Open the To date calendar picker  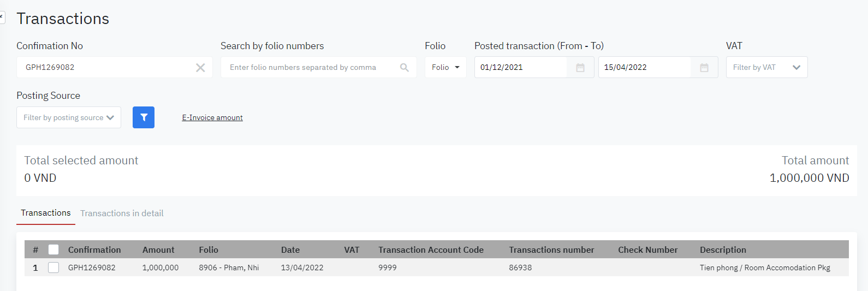[x=704, y=68]
